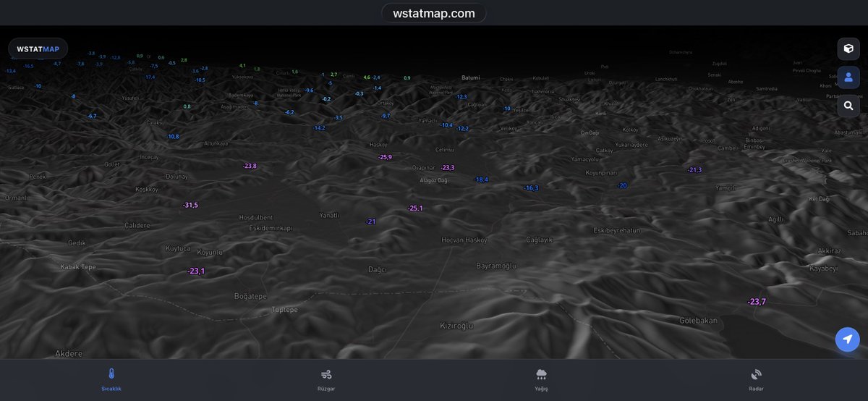Switch to the Sıcaklık tab label

click(x=111, y=389)
